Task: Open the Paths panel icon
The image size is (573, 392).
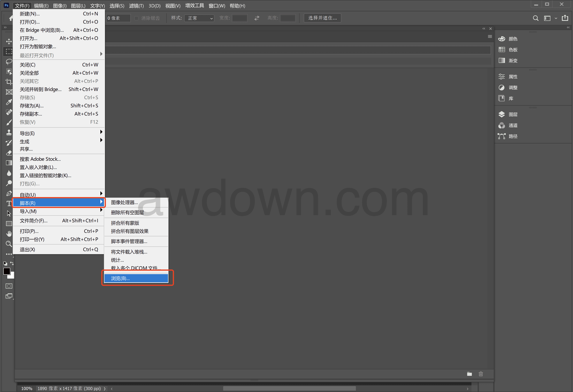Action: click(x=501, y=136)
